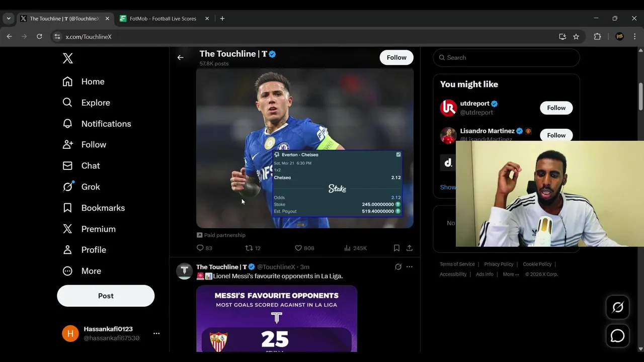This screenshot has height=362, width=644.
Task: Open the Follow sidebar item
Action: pos(85,145)
